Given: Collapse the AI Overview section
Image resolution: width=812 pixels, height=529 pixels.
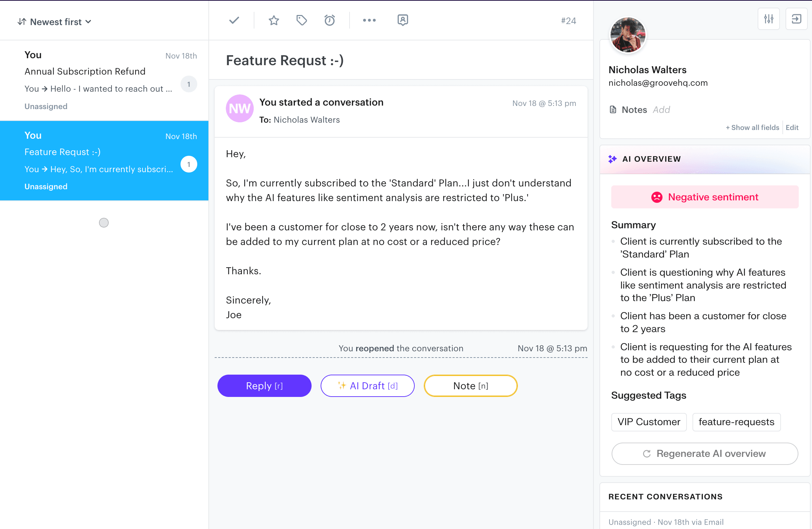Looking at the screenshot, I should [652, 159].
